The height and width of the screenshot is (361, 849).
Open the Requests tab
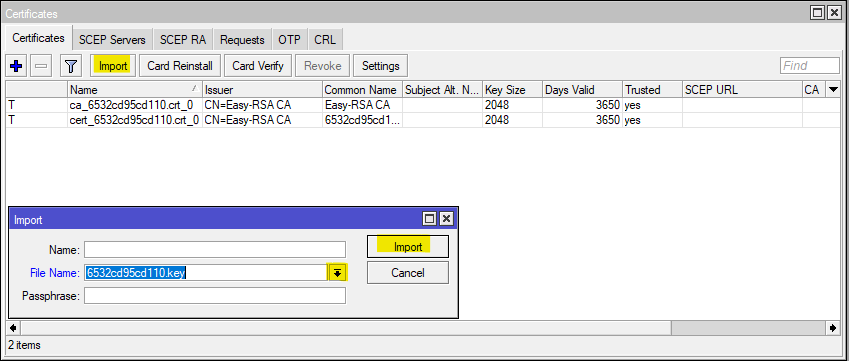[242, 40]
